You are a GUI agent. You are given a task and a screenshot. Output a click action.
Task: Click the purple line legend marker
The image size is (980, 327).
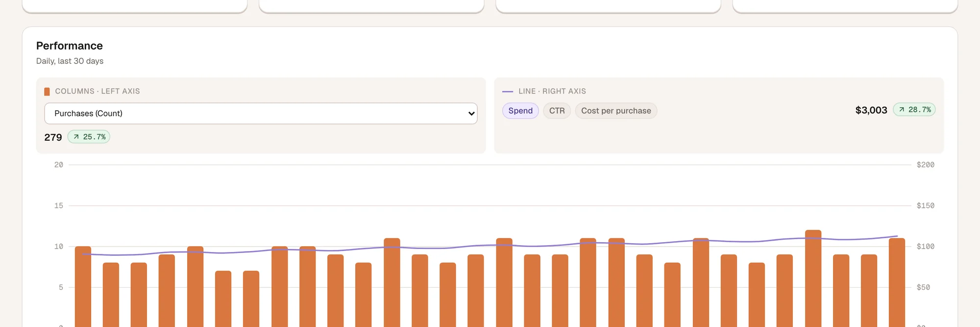point(508,92)
